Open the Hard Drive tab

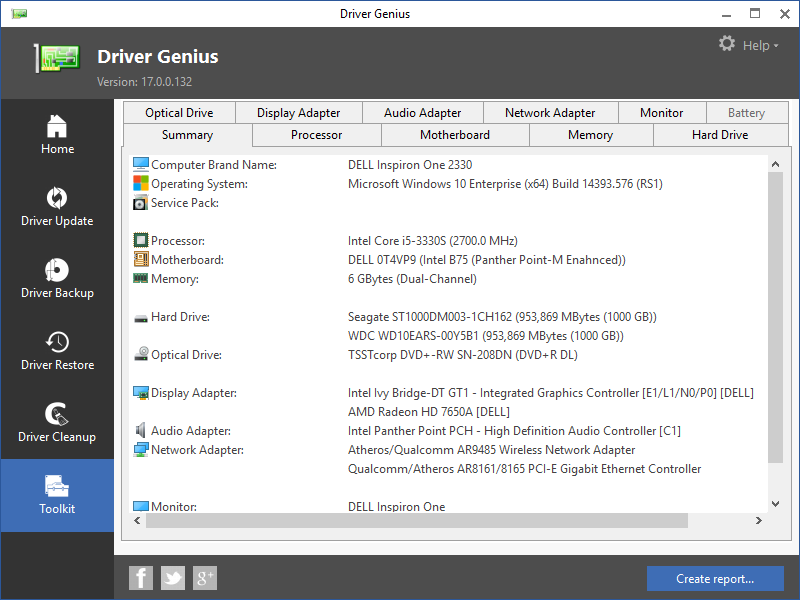tap(720, 135)
